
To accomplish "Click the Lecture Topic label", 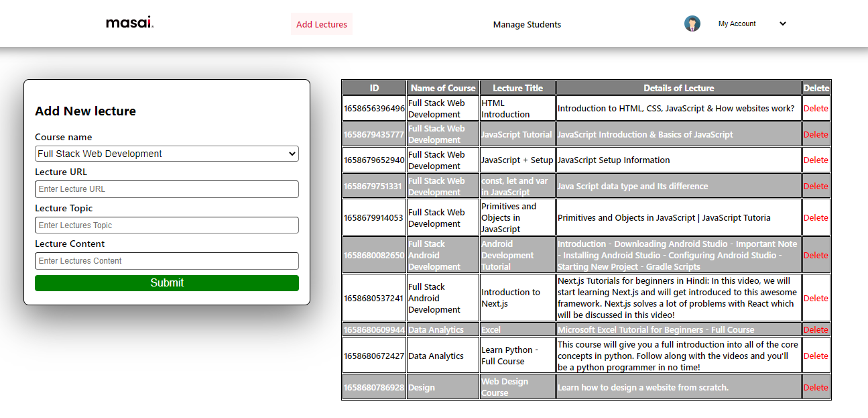I will coord(64,209).
